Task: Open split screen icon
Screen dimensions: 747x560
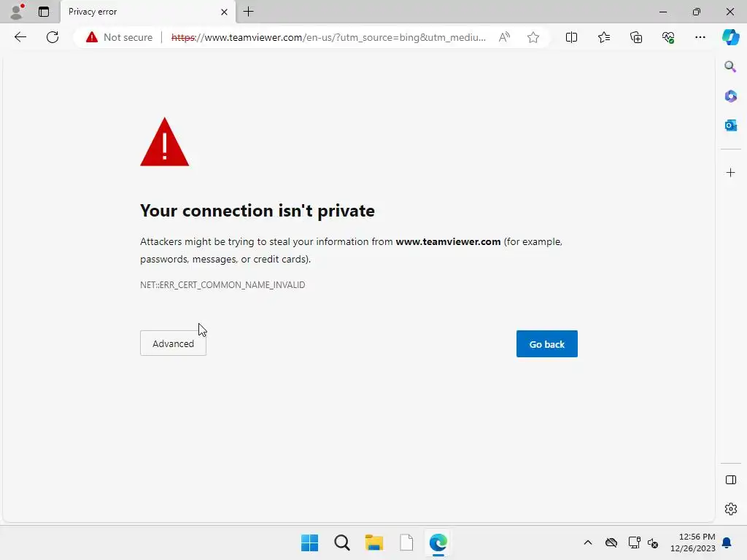Action: (x=571, y=37)
